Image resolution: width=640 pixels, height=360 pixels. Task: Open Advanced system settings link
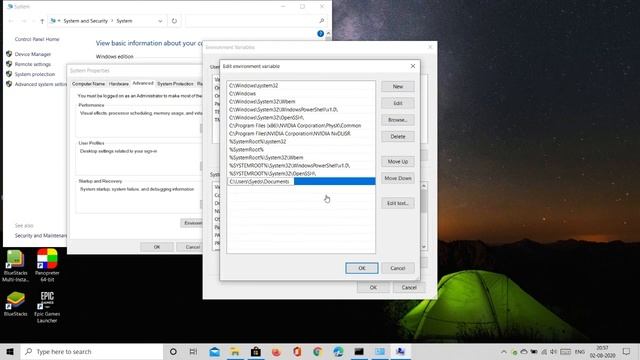(40, 84)
